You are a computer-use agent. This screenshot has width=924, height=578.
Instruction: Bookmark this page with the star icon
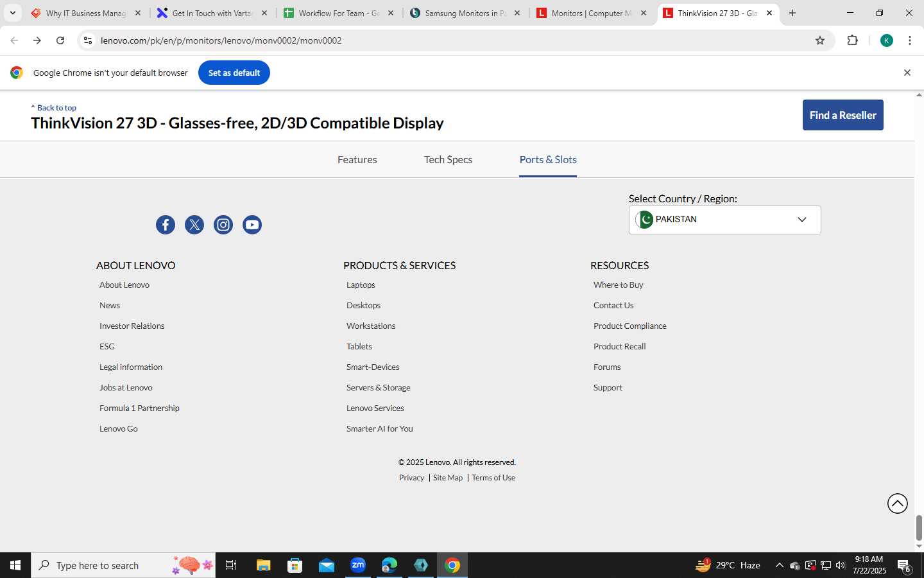point(820,40)
